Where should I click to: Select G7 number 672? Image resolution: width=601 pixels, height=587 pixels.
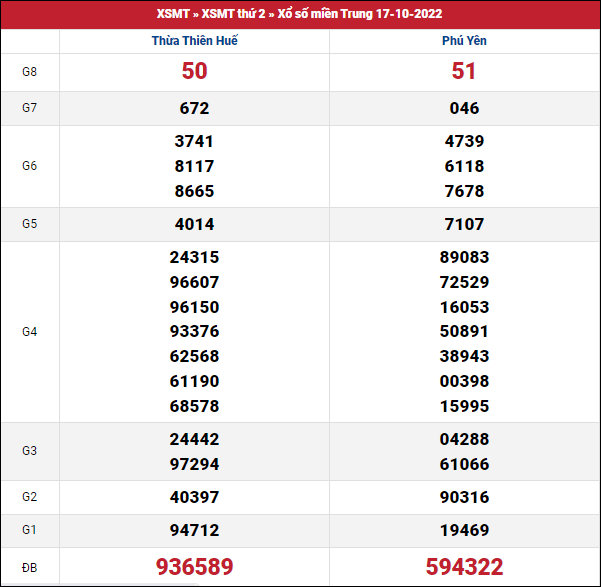pos(195,108)
